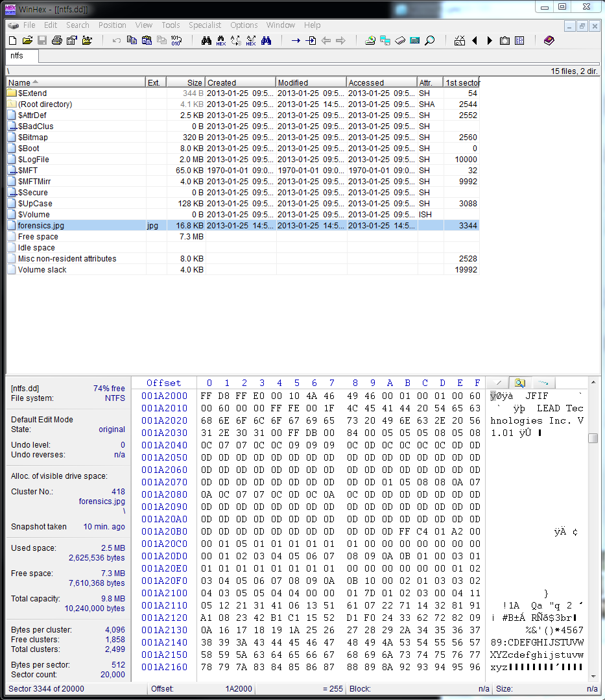Expand the $Extend folder entry

click(11, 92)
